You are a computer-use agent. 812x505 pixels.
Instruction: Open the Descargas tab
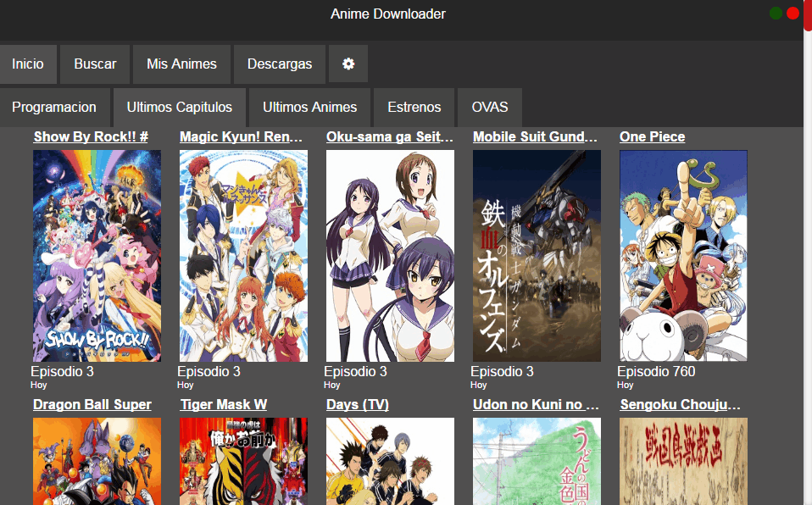click(x=280, y=64)
